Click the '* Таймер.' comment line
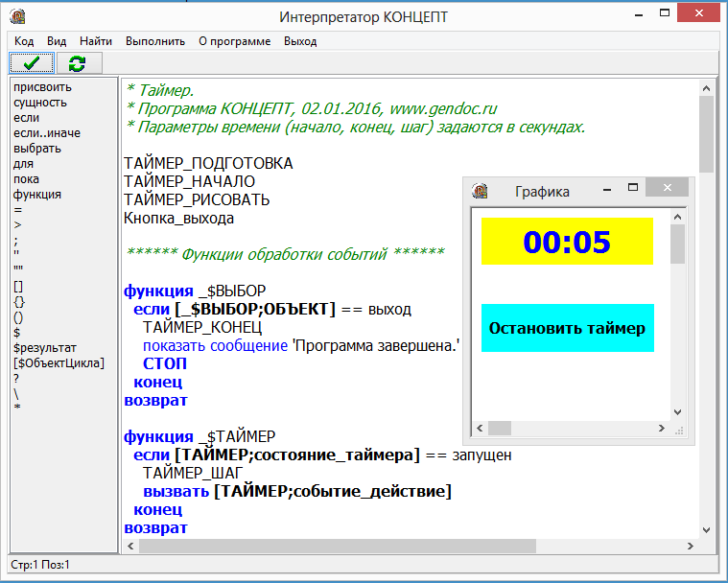This screenshot has width=728, height=583. pyautogui.click(x=160, y=90)
